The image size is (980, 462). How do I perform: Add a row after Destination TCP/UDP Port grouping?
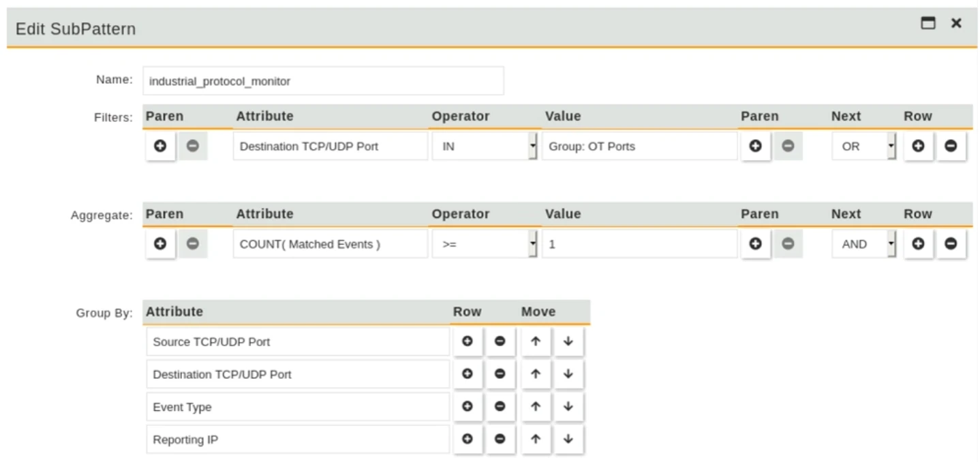tap(468, 374)
